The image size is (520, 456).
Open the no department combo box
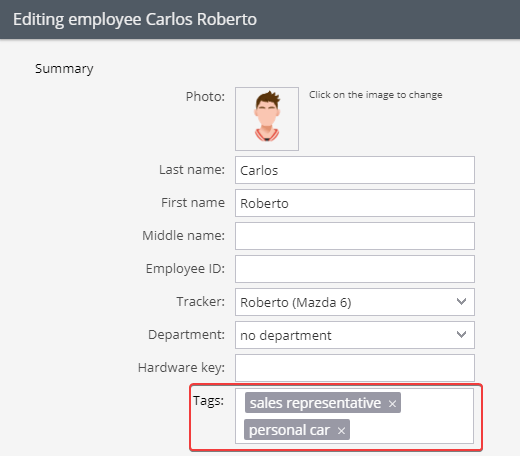tap(355, 335)
